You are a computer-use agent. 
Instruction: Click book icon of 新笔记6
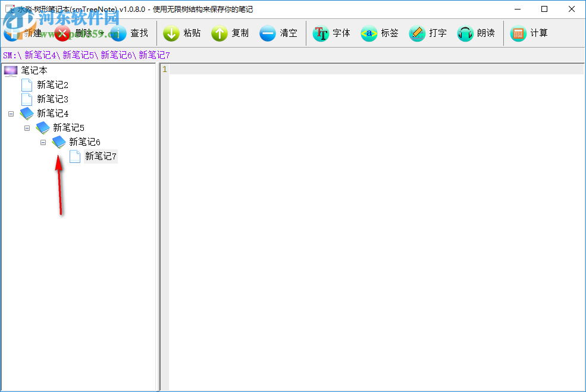coord(59,142)
